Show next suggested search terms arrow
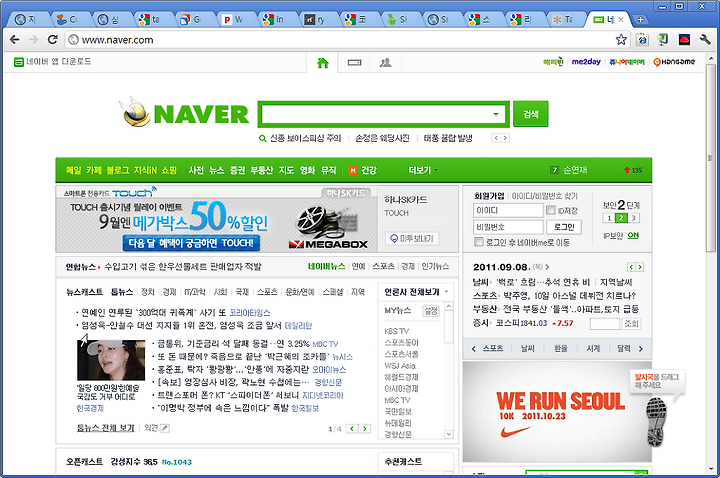 click(505, 138)
